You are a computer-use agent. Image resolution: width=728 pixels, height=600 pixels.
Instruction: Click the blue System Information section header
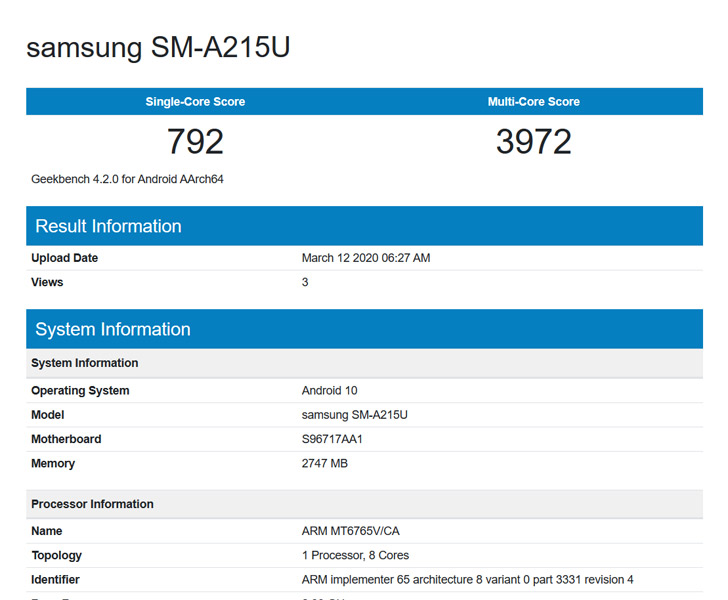[x=364, y=329]
